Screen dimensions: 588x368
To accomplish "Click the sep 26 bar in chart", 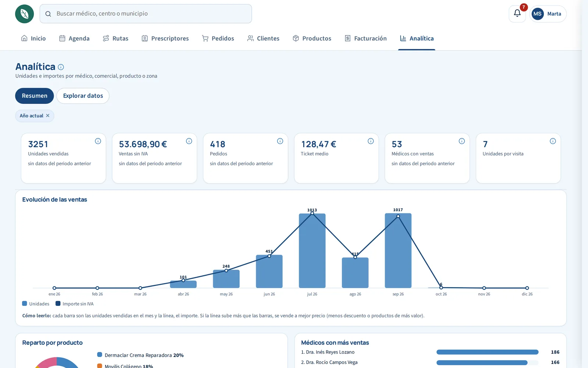I will (x=398, y=251).
